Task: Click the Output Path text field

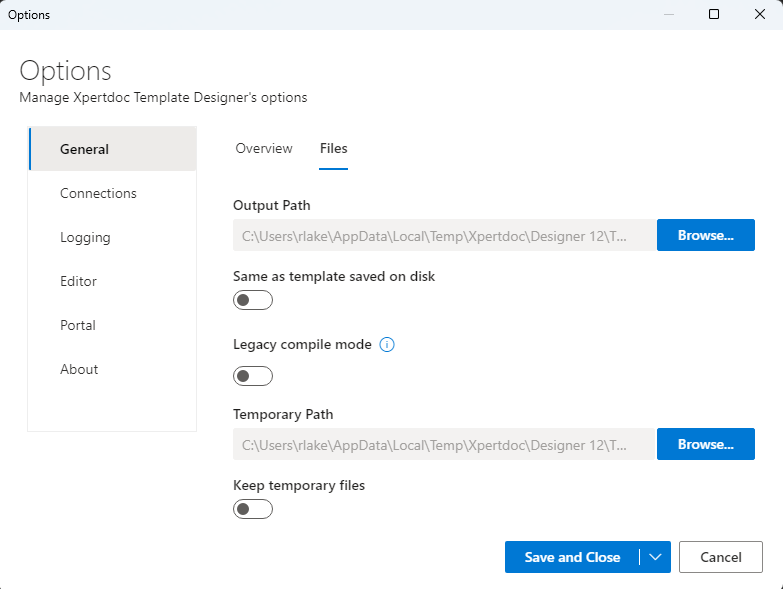Action: point(444,235)
